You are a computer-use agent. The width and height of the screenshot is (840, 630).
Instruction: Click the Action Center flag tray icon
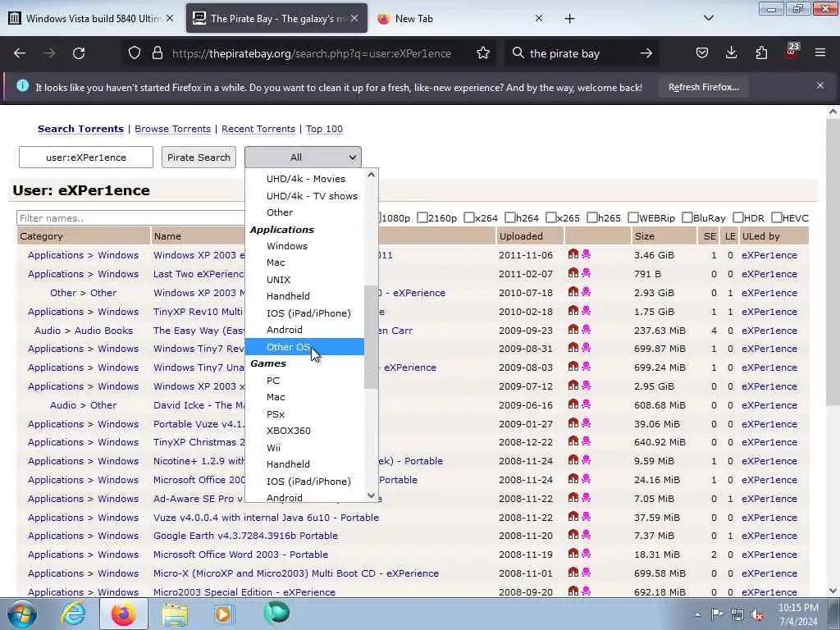coord(717,614)
